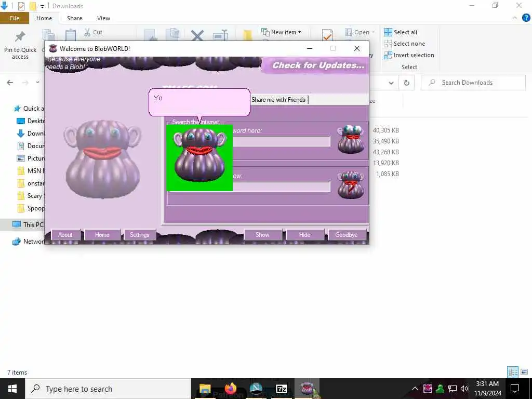Switch to Details view layout icon
Viewport: 532px width, 399px height.
tap(513, 372)
